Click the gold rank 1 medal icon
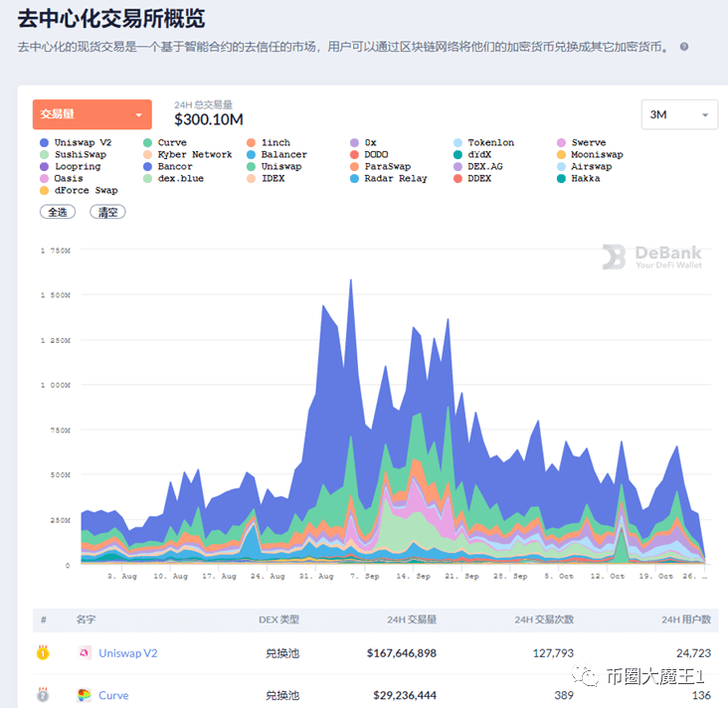Viewport: 728px width, 708px height. click(43, 652)
